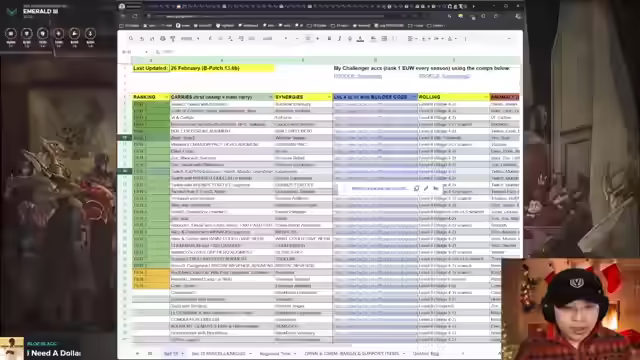Open the text color picker
640x360 pixels.
(x=360, y=39)
